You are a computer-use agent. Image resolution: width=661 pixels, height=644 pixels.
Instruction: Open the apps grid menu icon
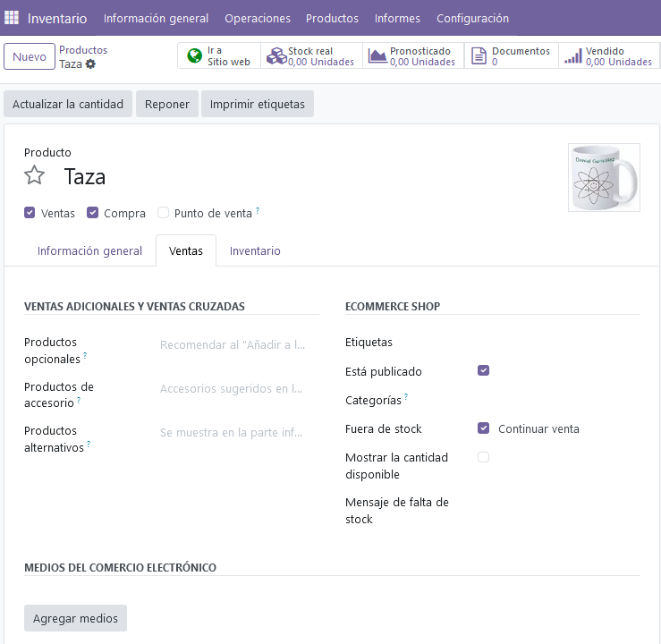pyautogui.click(x=12, y=18)
